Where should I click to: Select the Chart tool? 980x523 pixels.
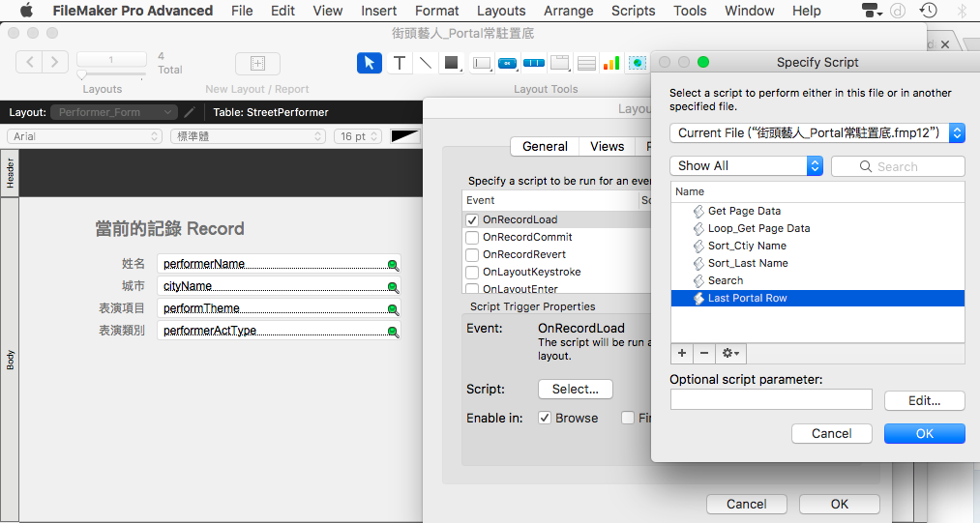[611, 63]
